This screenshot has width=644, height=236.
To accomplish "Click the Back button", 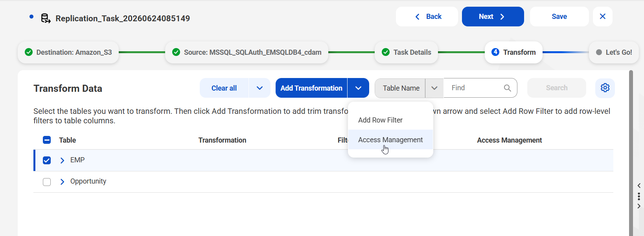I will [x=427, y=17].
